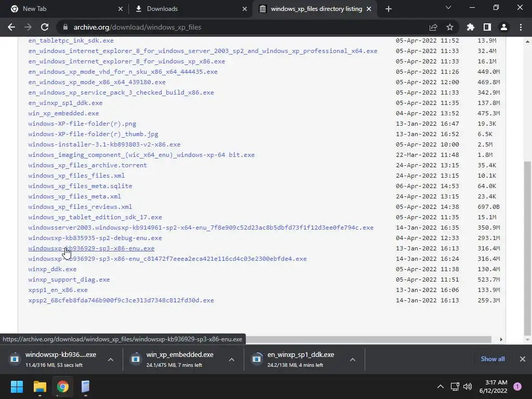Open en_windows_internet_explorer_8_for_windows_xp_x86.exe link
Viewport: 532px width, 399px height.
127,61
